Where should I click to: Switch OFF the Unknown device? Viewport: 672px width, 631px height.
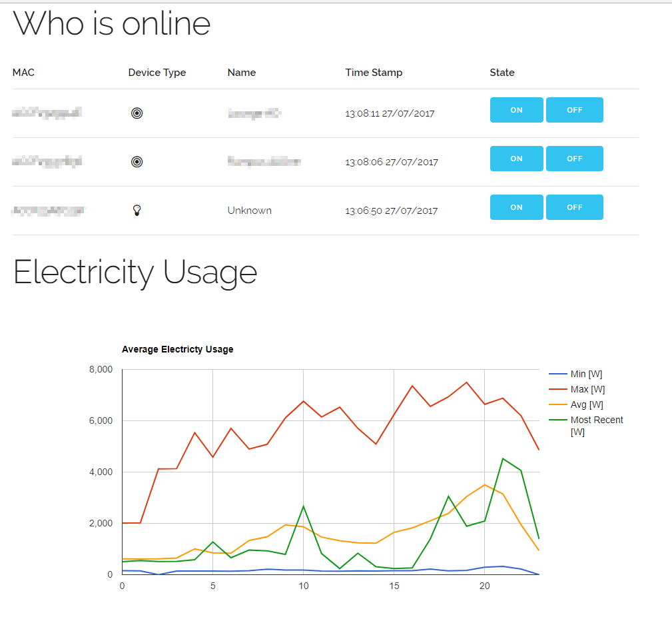574,207
